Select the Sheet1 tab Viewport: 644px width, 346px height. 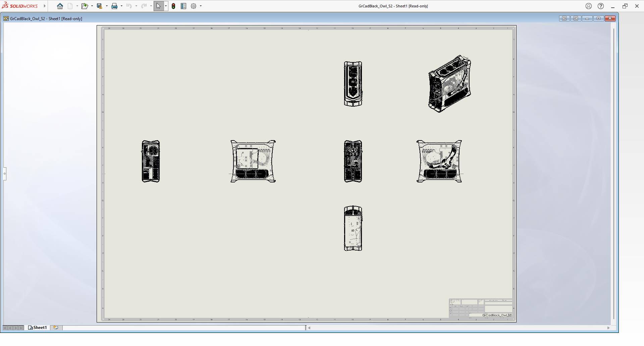click(x=38, y=328)
